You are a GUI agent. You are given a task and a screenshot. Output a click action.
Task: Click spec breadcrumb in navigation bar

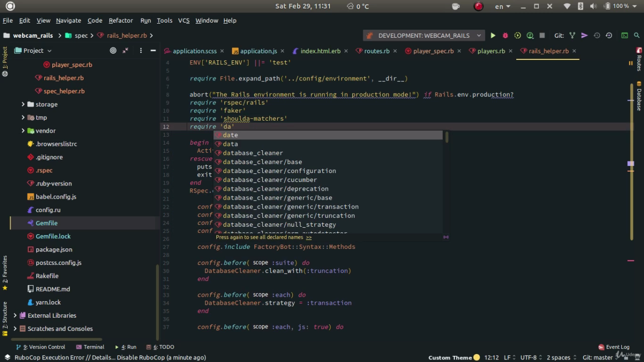tap(76, 36)
